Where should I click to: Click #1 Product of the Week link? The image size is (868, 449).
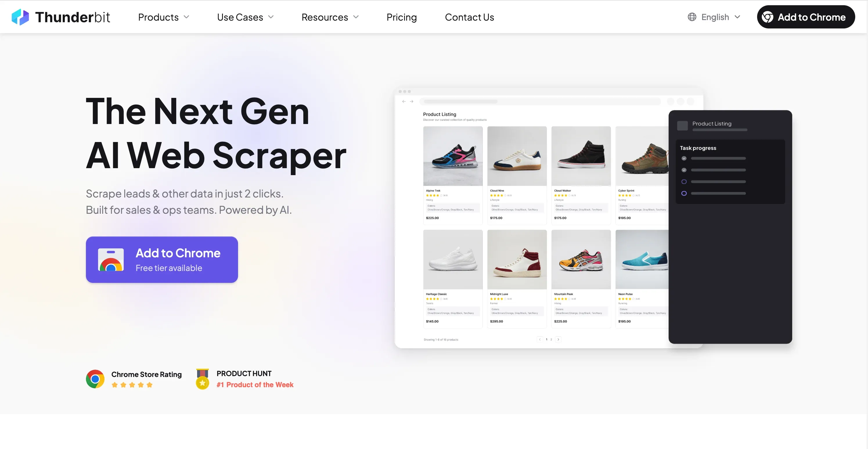(255, 385)
